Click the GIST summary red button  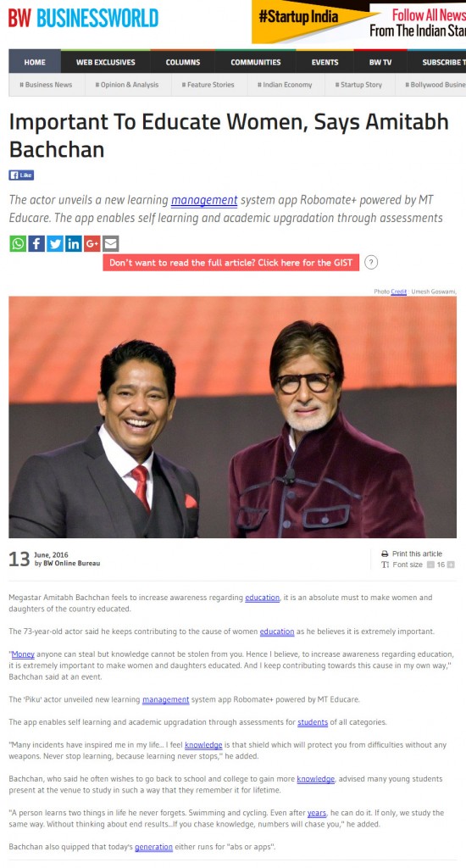pos(230,263)
